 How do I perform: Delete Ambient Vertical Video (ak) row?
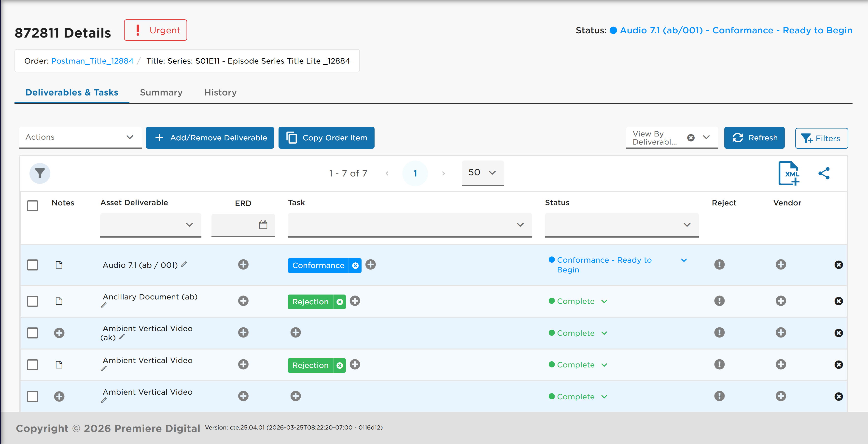[x=839, y=333]
